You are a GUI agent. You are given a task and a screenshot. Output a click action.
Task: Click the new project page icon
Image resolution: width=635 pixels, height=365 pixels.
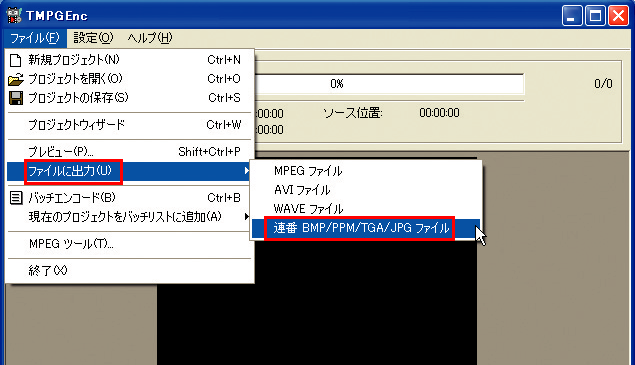(x=15, y=60)
